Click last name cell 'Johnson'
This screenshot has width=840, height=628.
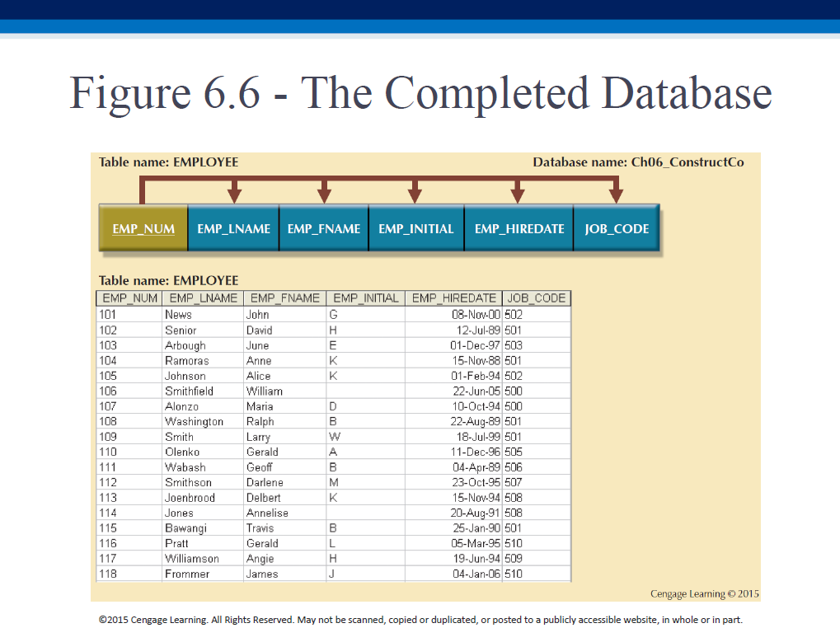pos(203,375)
